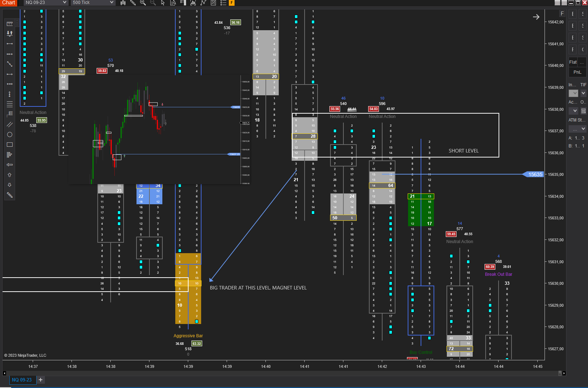Open the list options icon in the toolbar

223,3
